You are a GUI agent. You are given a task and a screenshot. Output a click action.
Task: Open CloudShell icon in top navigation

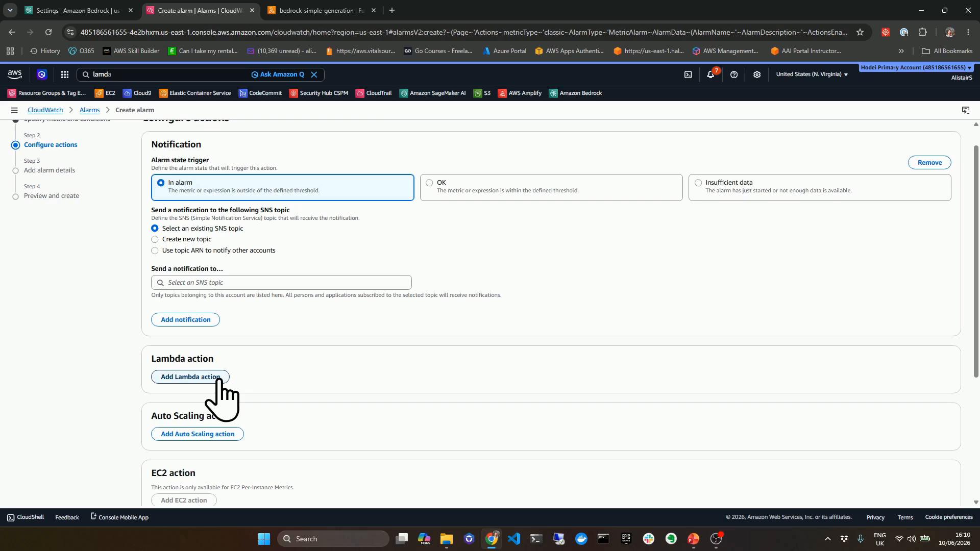coord(688,74)
